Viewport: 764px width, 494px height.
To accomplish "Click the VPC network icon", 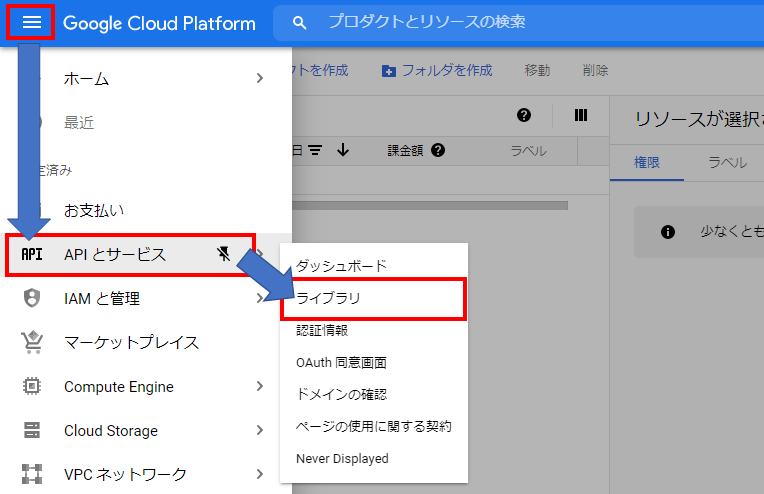I will point(32,474).
